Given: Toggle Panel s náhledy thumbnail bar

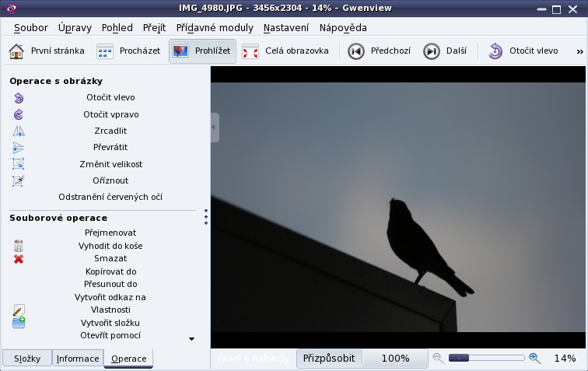Looking at the screenshot, I should click(253, 359).
